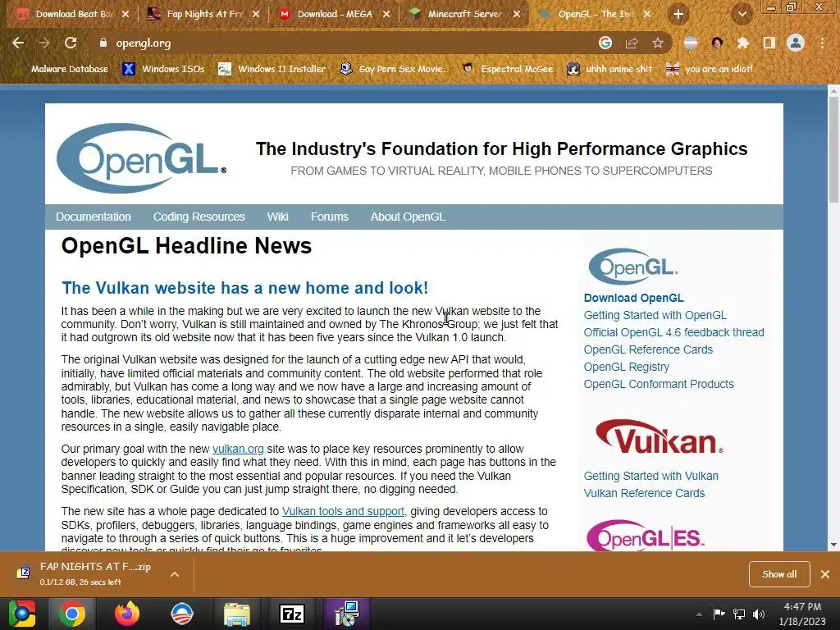Open the Extensions puzzle icon
Viewport: 840px width, 630px height.
click(742, 43)
